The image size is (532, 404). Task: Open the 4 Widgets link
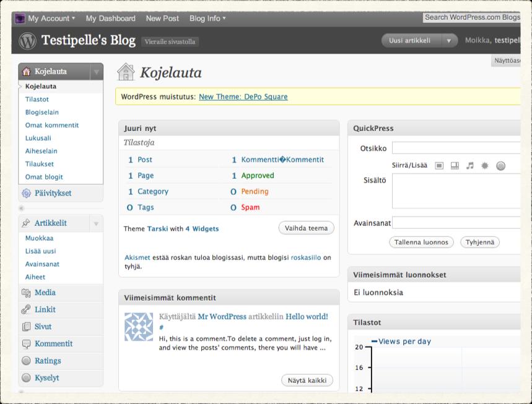pos(203,229)
